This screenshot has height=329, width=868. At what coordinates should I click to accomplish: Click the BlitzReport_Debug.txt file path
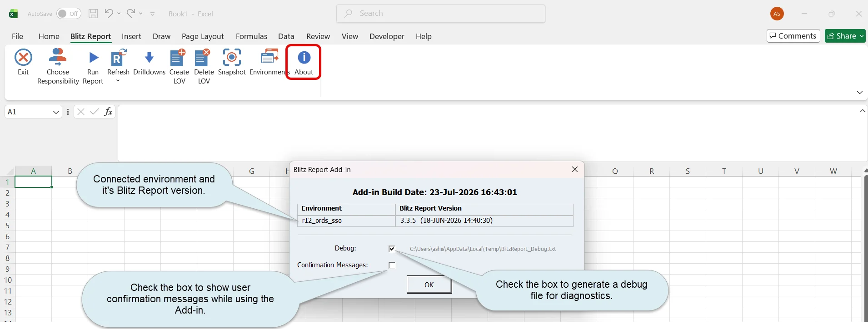click(483, 249)
